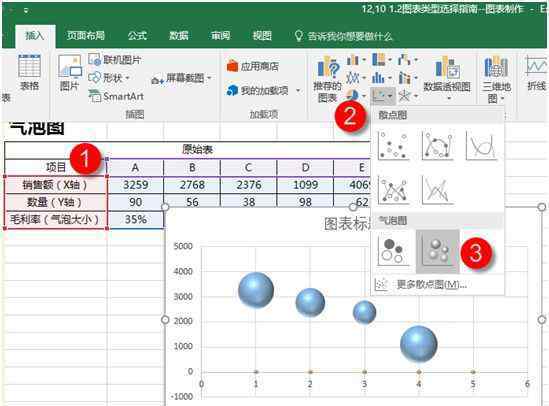The height and width of the screenshot is (406, 549).
Task: Switch to the Page Layout tab
Action: (86, 35)
